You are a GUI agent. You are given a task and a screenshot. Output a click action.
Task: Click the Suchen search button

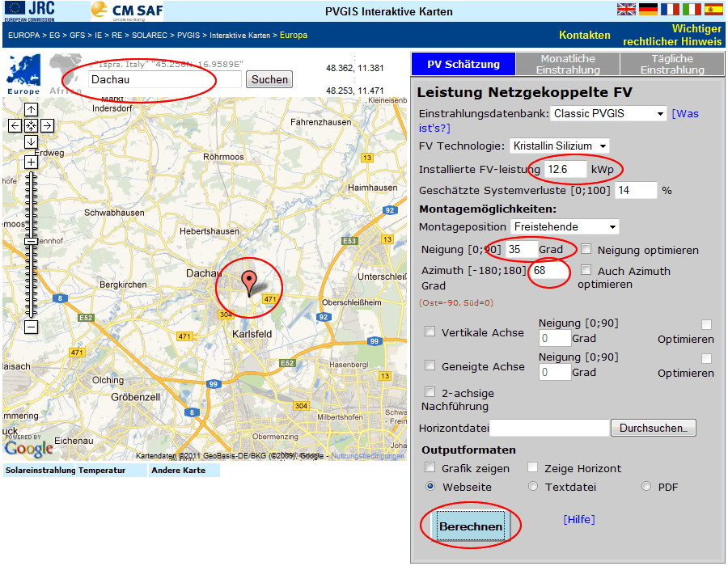pyautogui.click(x=269, y=79)
